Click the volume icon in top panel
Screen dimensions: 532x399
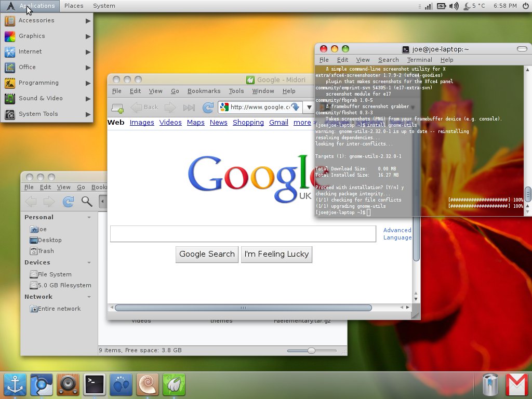click(454, 6)
